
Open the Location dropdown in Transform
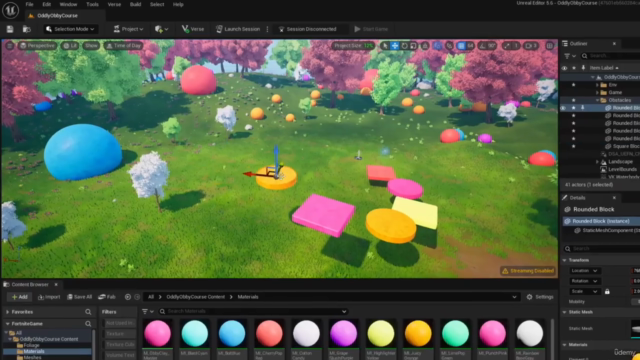pos(584,271)
